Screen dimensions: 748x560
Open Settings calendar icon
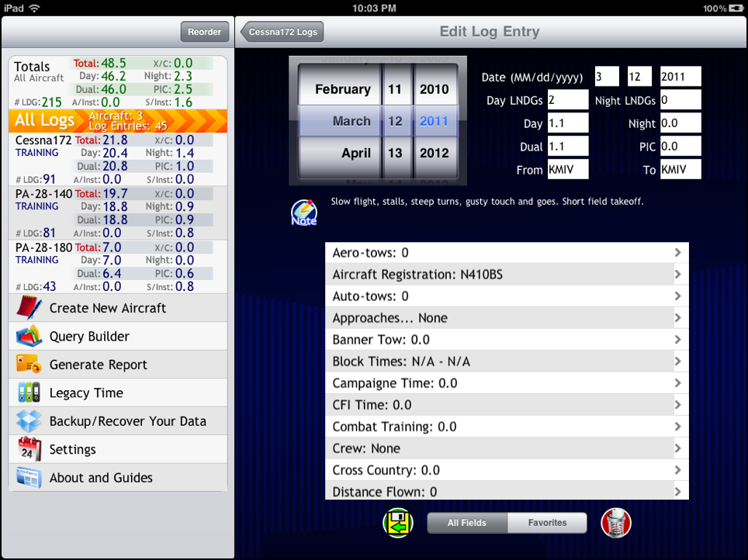click(x=29, y=450)
